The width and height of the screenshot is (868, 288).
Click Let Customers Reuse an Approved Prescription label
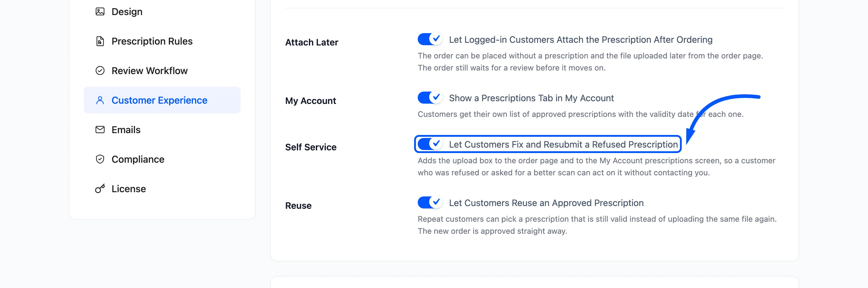click(x=546, y=203)
